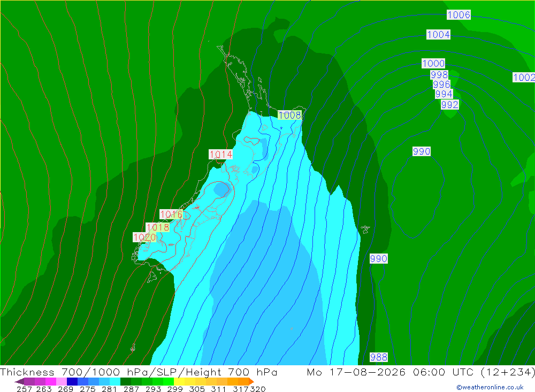Open the weatheronline.co.uk copyright link
This screenshot has height=392, width=535.
pyautogui.click(x=490, y=387)
